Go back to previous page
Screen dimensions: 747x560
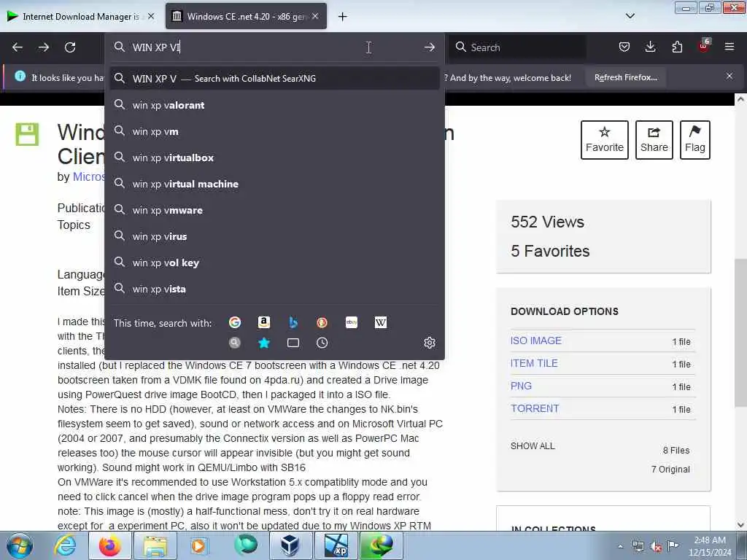18,47
